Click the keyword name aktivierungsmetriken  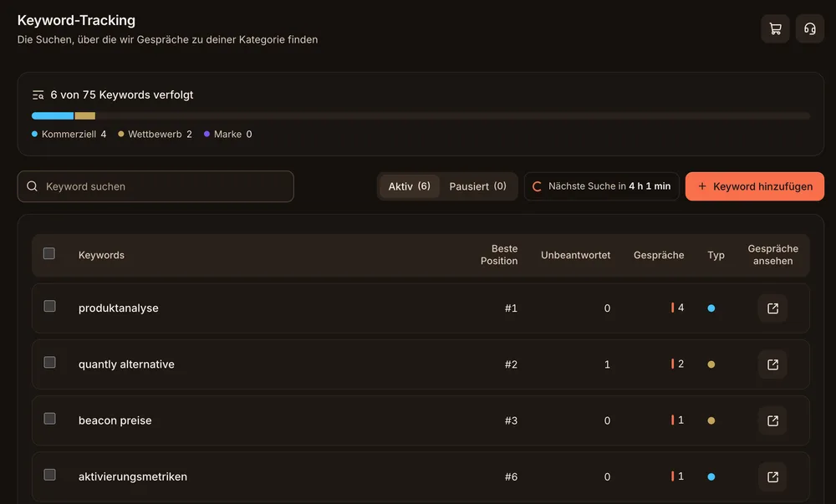click(133, 476)
